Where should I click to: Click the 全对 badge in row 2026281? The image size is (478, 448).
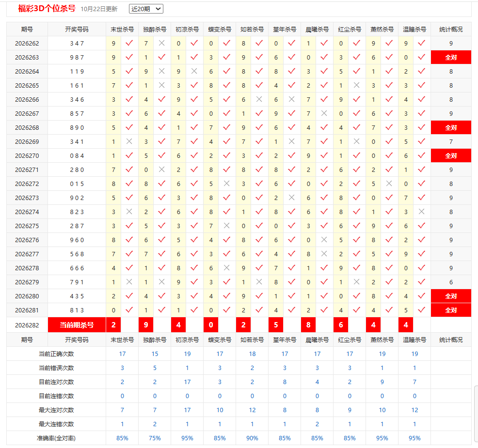click(x=451, y=310)
